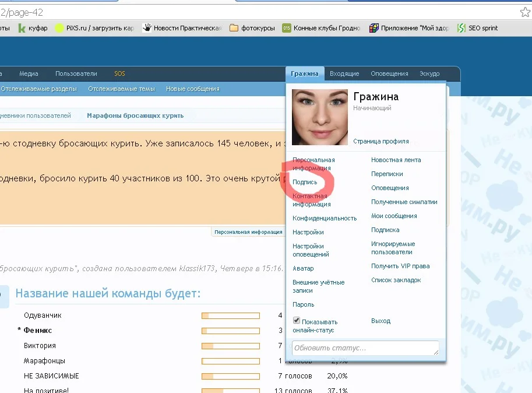
Task: Click the Выход logout link
Action: [380, 321]
